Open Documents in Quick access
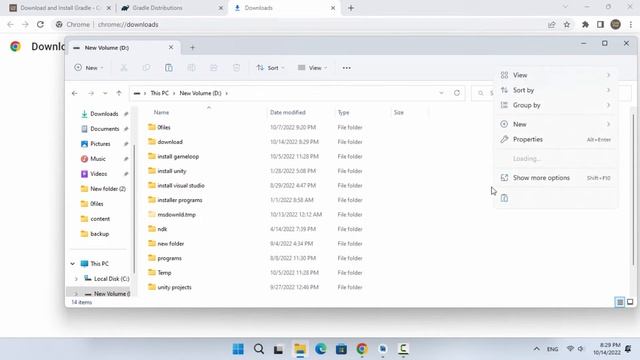 point(104,129)
